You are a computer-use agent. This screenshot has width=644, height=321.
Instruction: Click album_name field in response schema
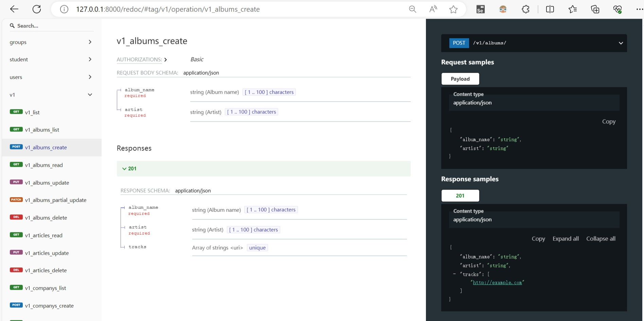143,208
